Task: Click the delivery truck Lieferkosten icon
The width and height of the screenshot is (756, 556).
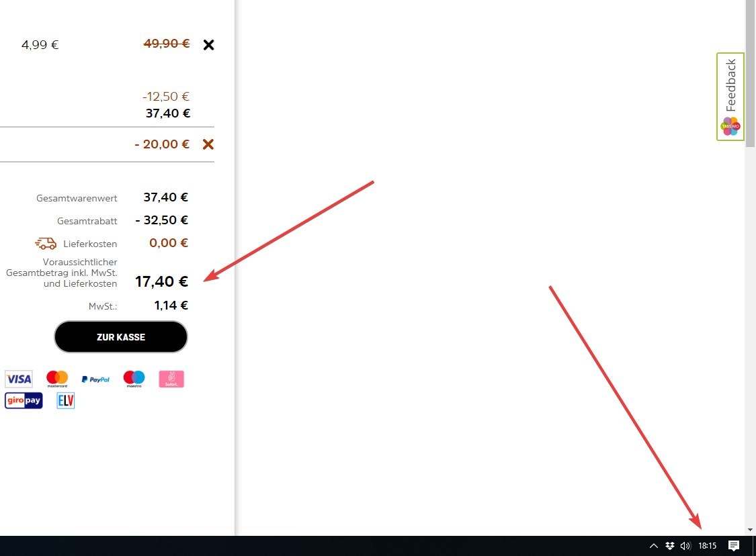Action: coord(46,243)
